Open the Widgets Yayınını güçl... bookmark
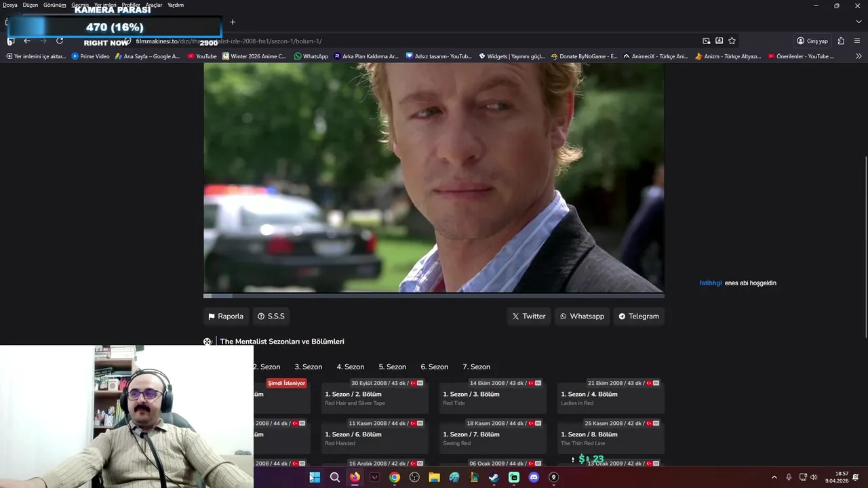The image size is (868, 488). (512, 56)
